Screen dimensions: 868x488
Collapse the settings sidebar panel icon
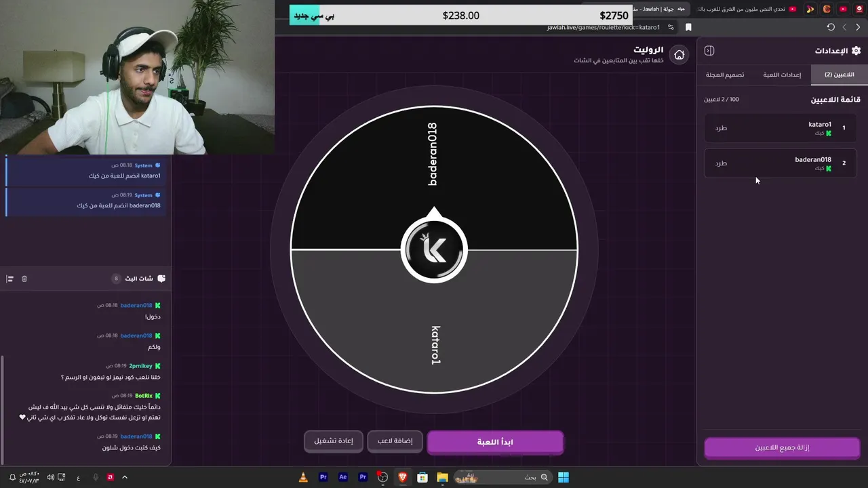(709, 51)
